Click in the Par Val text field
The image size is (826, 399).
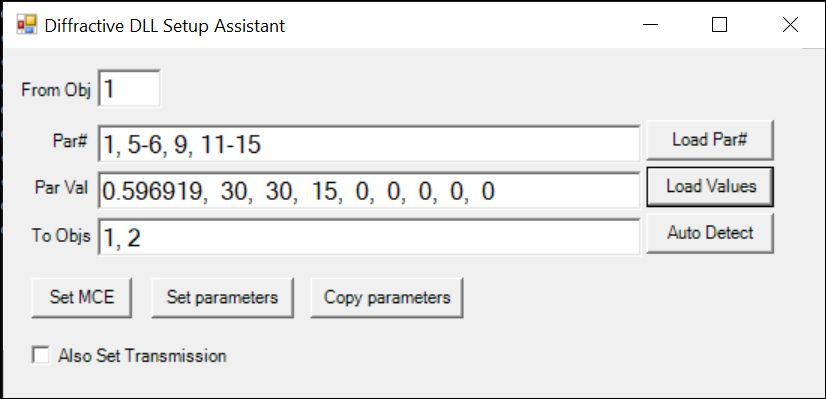coord(369,190)
